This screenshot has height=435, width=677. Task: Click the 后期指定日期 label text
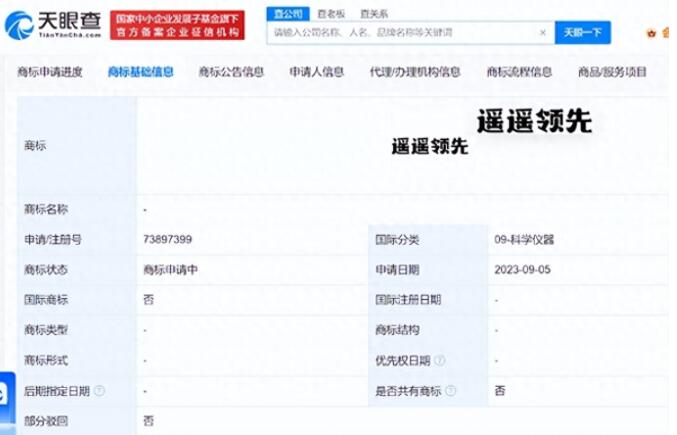[57, 391]
